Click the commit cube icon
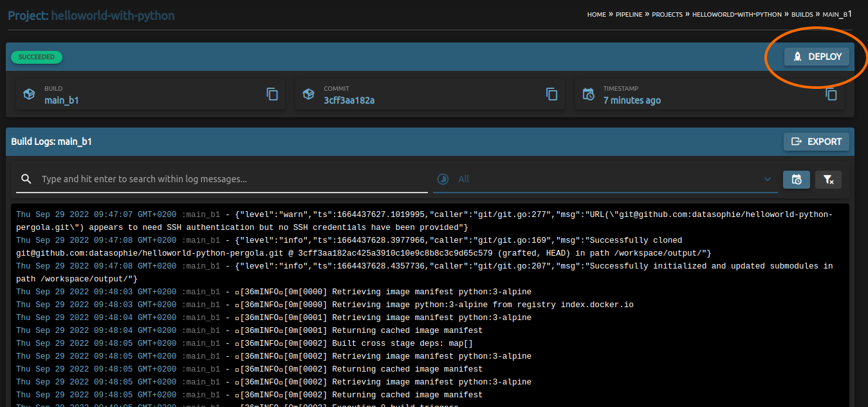868x407 pixels. [308, 94]
